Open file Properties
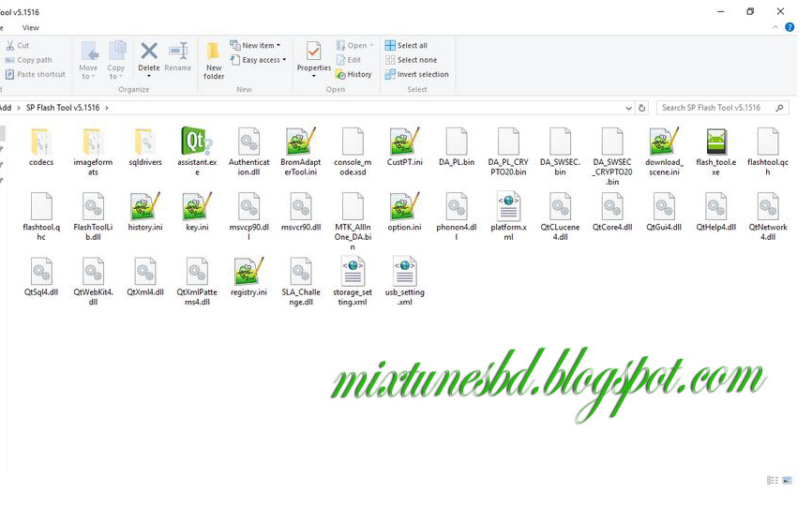This screenshot has width=812, height=506. pyautogui.click(x=314, y=59)
